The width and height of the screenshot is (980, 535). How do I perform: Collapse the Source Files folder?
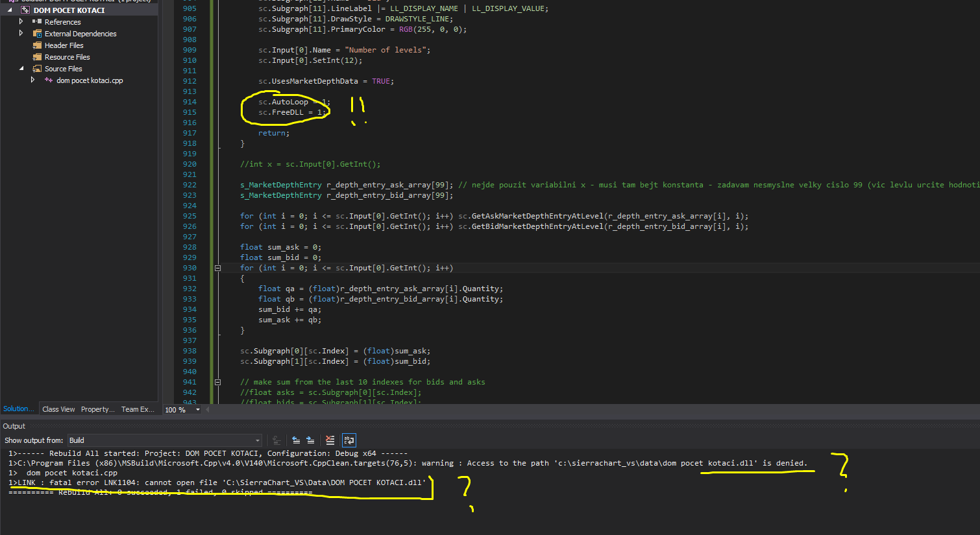coord(21,68)
